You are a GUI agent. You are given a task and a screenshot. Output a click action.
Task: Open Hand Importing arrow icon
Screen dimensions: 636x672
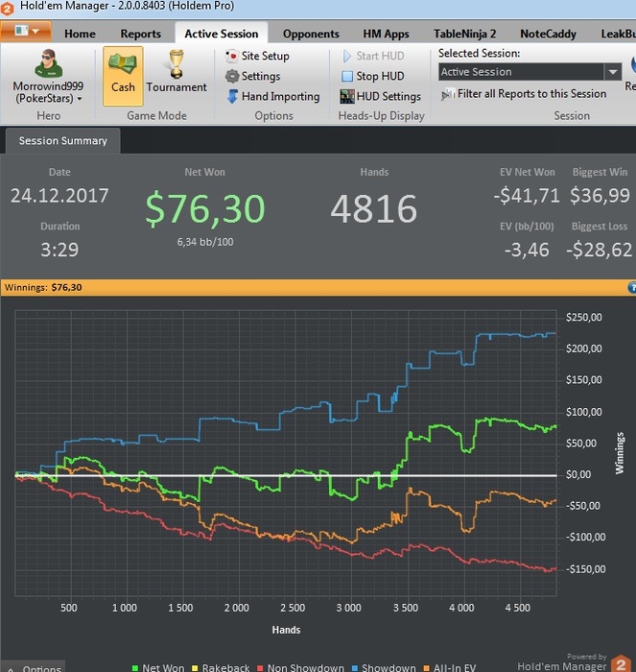[232, 96]
